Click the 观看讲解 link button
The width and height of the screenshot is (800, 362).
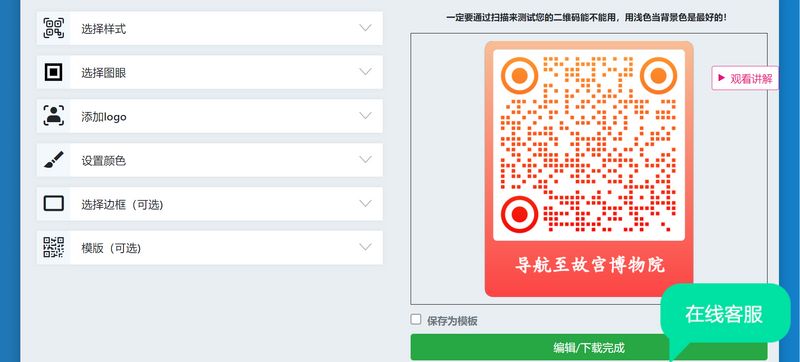[745, 78]
